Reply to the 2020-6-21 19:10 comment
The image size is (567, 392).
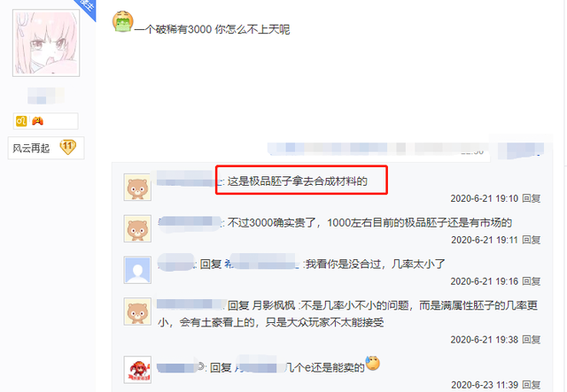pos(532,198)
